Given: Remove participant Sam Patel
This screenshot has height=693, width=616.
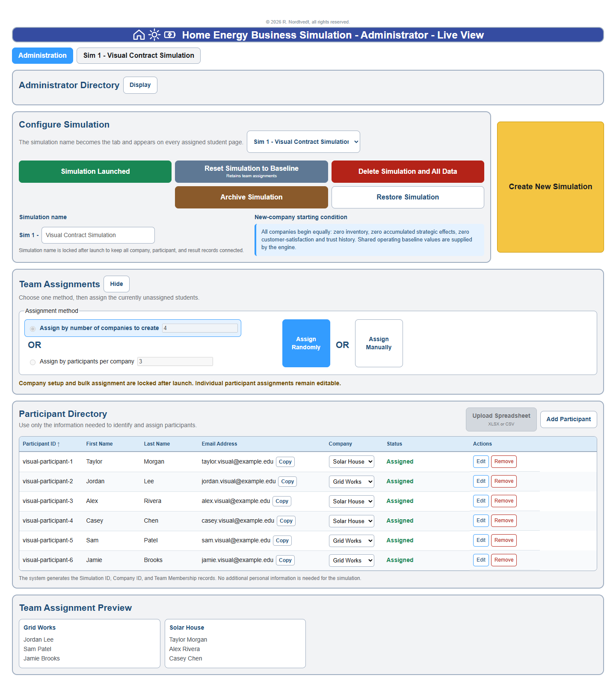Looking at the screenshot, I should [504, 540].
